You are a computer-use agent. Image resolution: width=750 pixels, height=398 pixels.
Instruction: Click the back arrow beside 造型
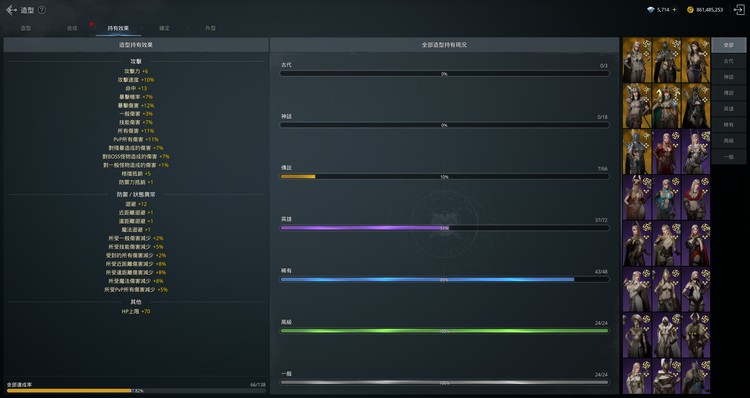point(11,10)
